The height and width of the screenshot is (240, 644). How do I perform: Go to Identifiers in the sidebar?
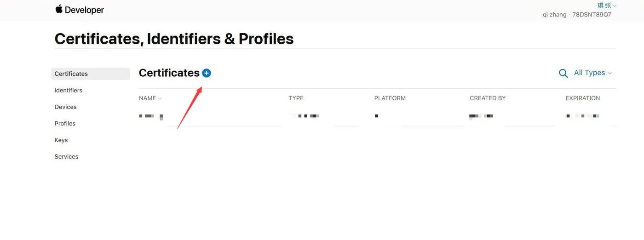click(x=69, y=90)
